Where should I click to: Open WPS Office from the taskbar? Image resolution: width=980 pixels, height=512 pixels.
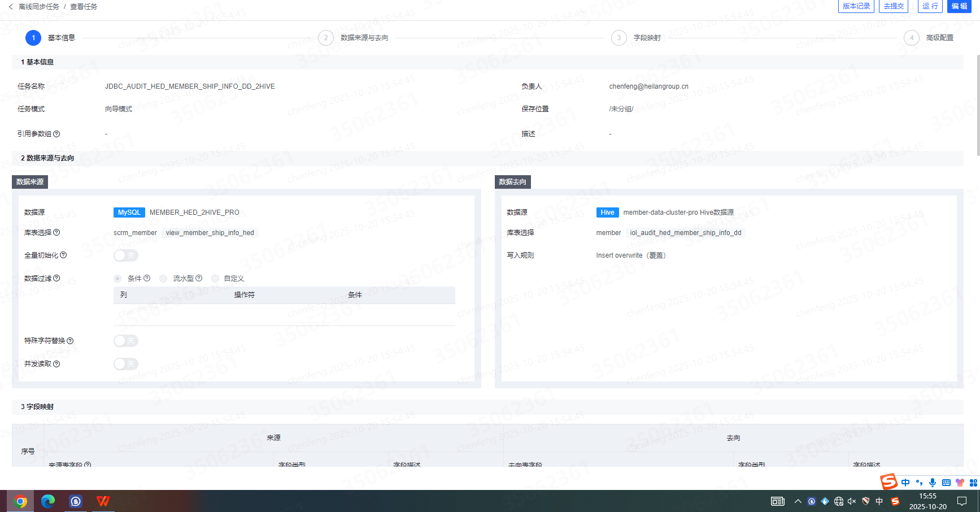pyautogui.click(x=103, y=501)
